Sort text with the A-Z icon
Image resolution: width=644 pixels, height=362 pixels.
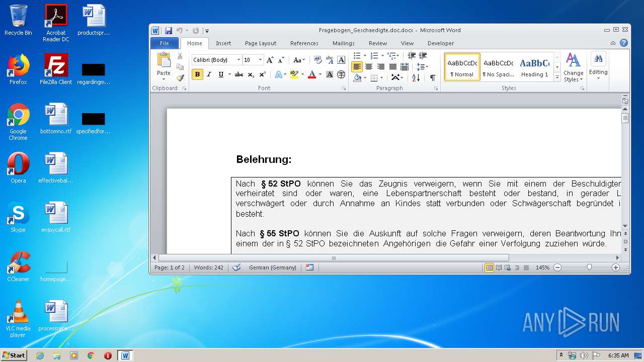tap(416, 77)
